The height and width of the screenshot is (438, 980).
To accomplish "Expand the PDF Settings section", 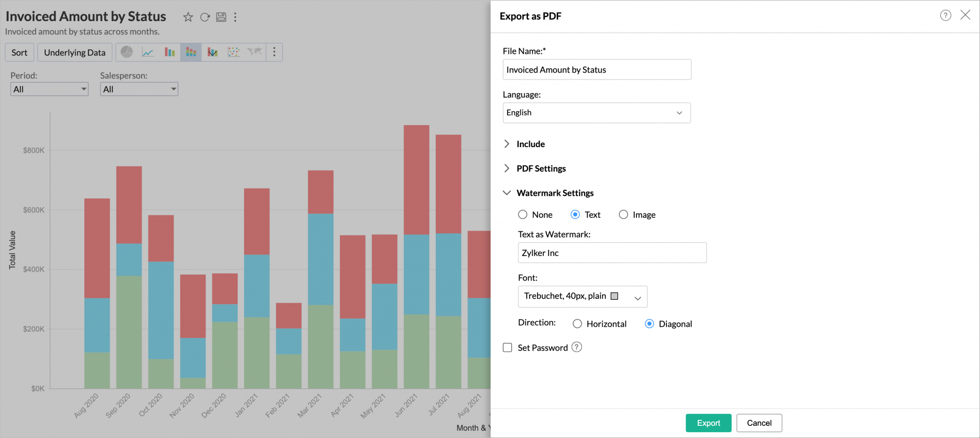I will 540,169.
